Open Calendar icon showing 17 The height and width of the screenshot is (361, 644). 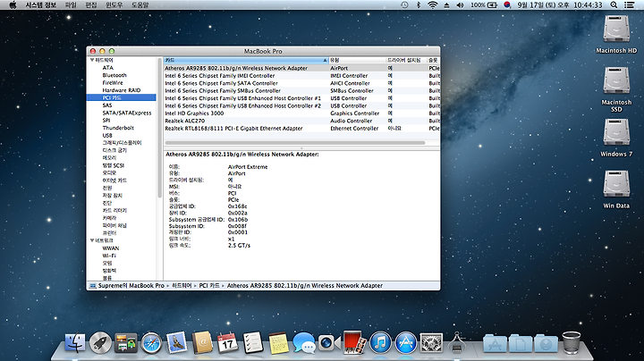[x=227, y=343]
